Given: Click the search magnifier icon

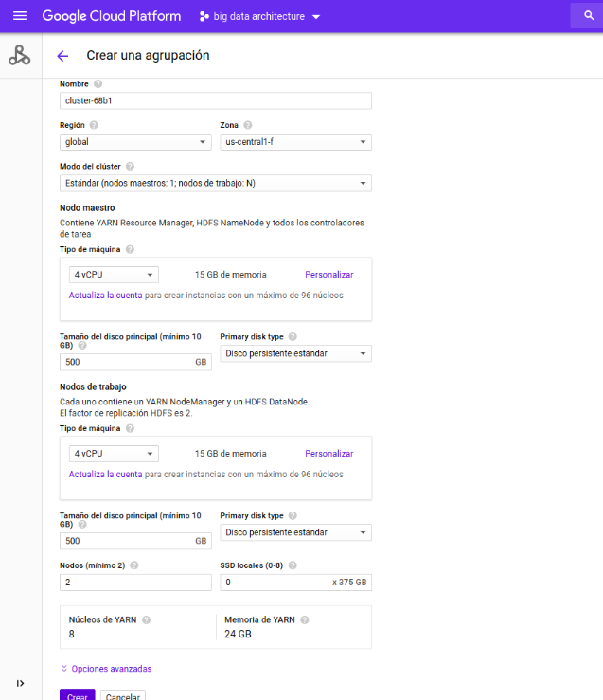Looking at the screenshot, I should click(x=589, y=15).
